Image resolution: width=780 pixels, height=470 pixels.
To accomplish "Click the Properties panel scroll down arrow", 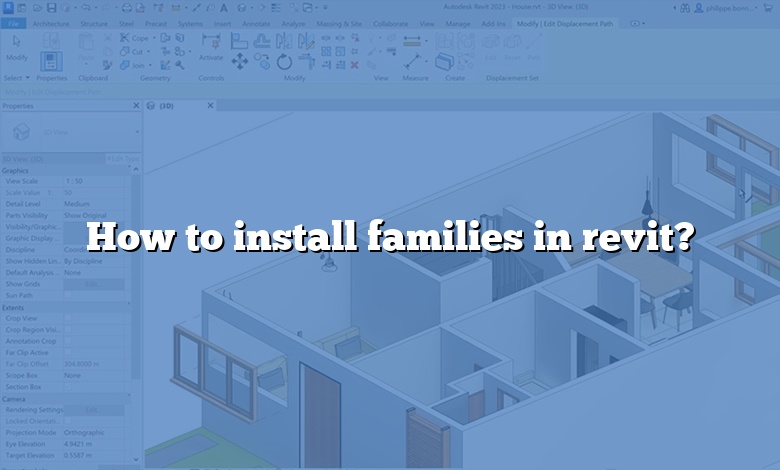I will (136, 460).
